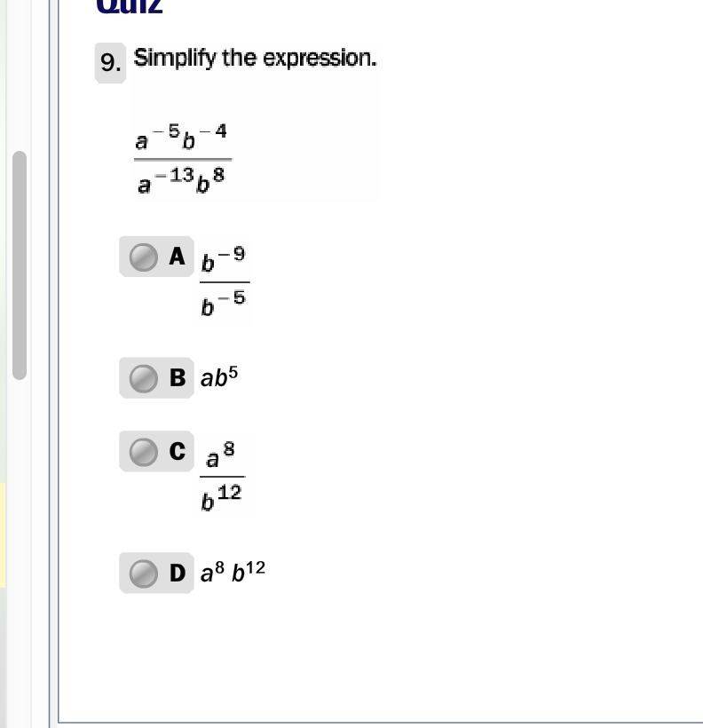This screenshot has height=728, width=703.
Task: Click the vertical scrollbar thumb
Action: [20, 265]
